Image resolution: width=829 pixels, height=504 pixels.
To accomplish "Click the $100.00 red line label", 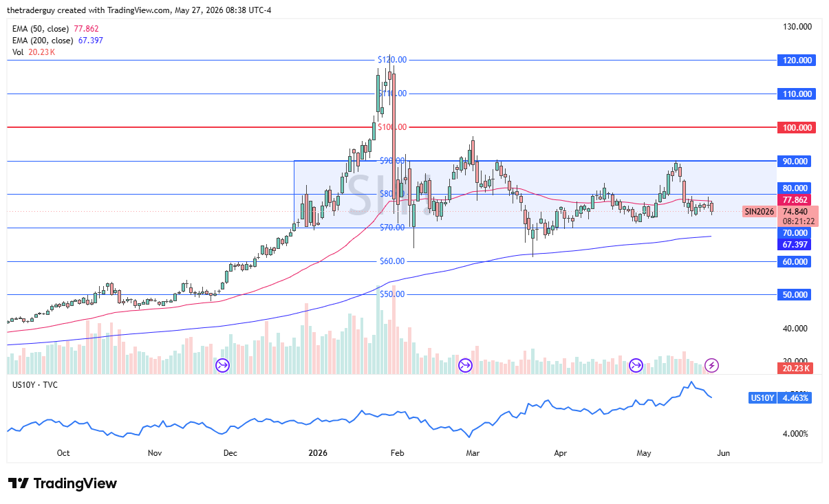I will [392, 127].
